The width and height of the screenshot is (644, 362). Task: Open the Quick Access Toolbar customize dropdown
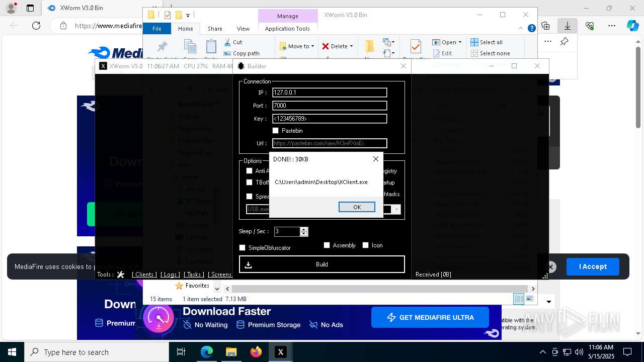[x=188, y=15]
